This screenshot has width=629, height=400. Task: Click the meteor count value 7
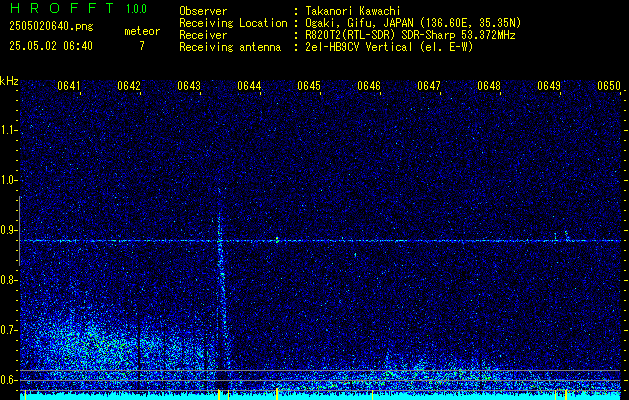(142, 46)
